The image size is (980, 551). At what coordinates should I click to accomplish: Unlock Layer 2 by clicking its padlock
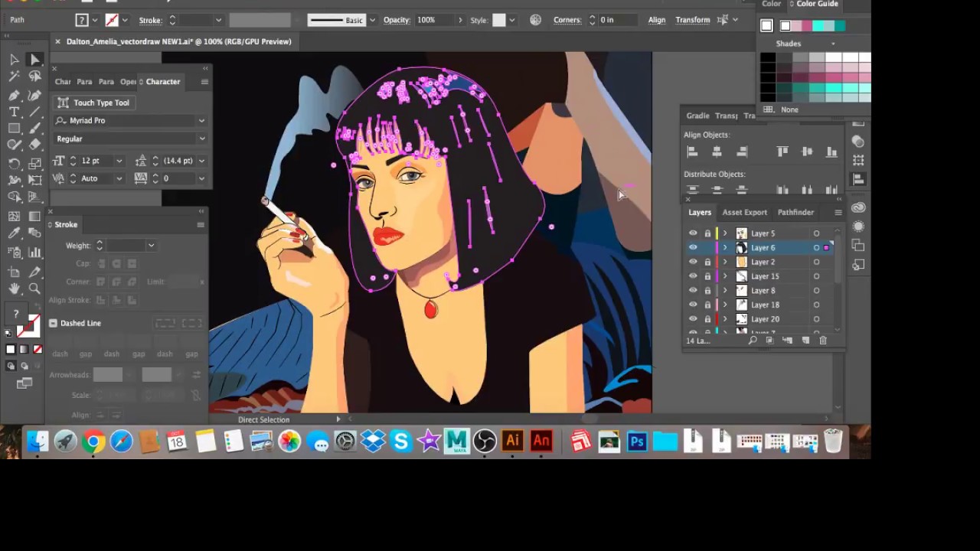(707, 262)
